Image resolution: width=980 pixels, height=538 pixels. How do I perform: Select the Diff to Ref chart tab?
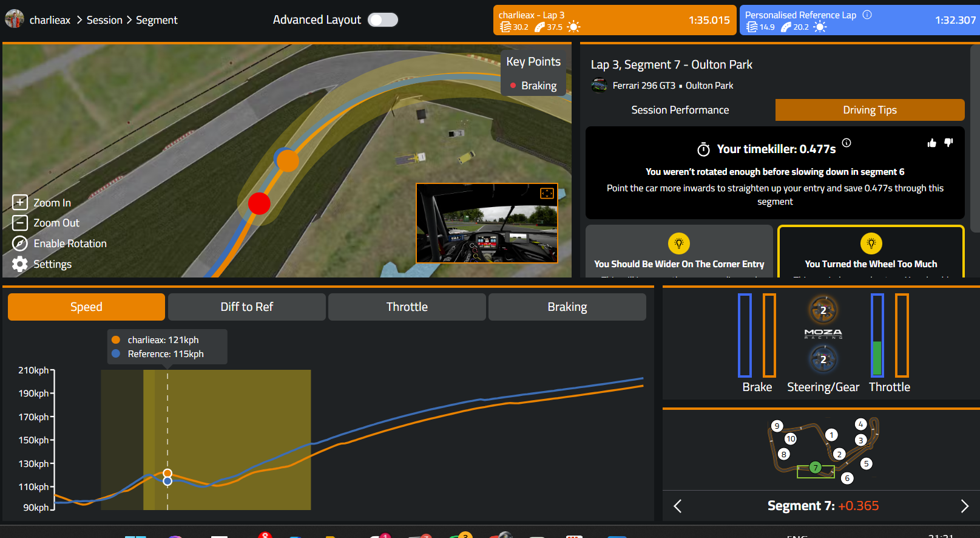point(247,307)
